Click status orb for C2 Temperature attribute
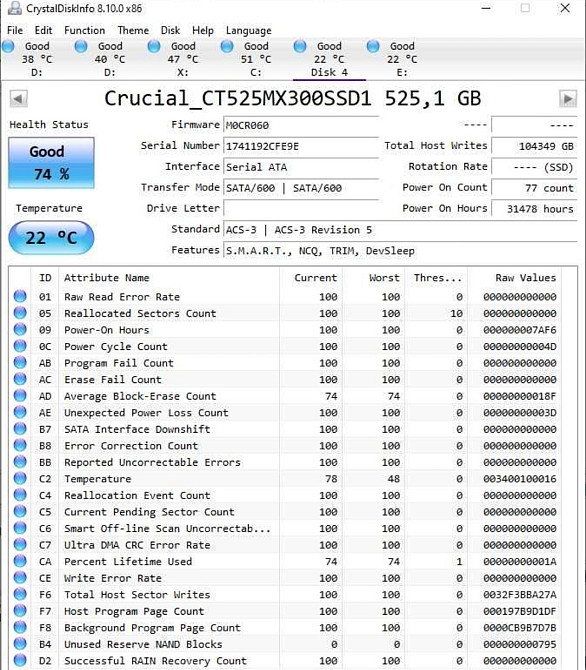Viewport: 586px width, 670px height. [20, 478]
